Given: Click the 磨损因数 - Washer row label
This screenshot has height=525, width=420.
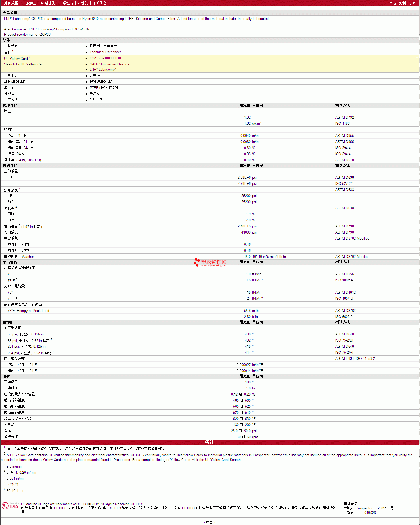Looking at the screenshot, I should tap(19, 257).
